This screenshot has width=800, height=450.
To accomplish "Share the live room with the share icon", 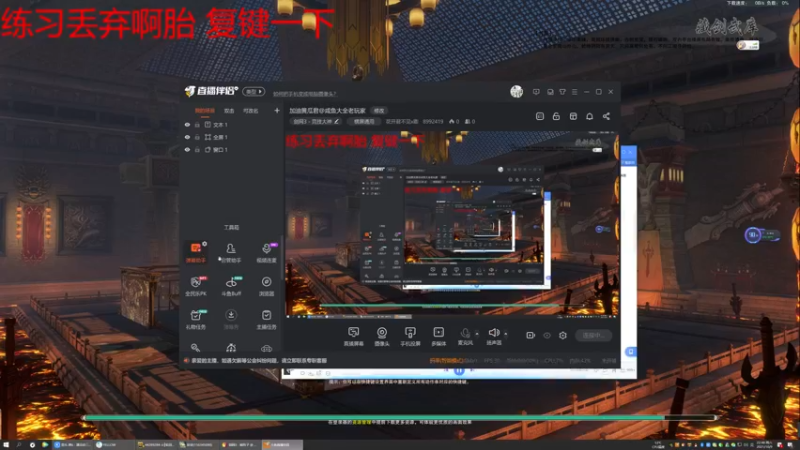I will (606, 116).
